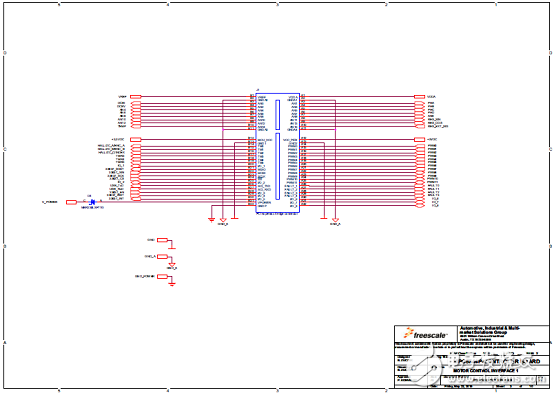Select the left +3.3V DC power port
The image size is (554, 395).
(x=136, y=140)
